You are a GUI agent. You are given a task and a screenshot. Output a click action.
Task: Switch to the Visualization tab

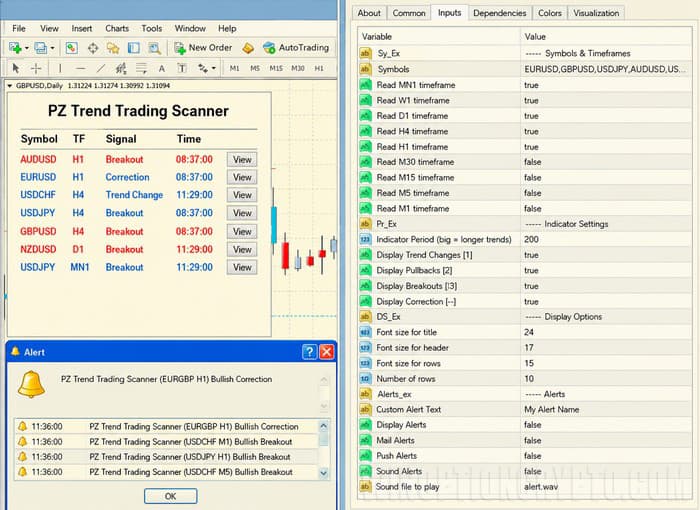coord(596,13)
